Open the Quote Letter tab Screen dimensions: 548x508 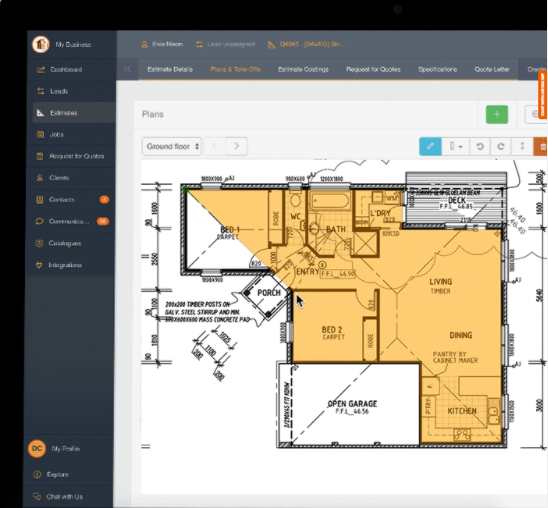coord(492,70)
